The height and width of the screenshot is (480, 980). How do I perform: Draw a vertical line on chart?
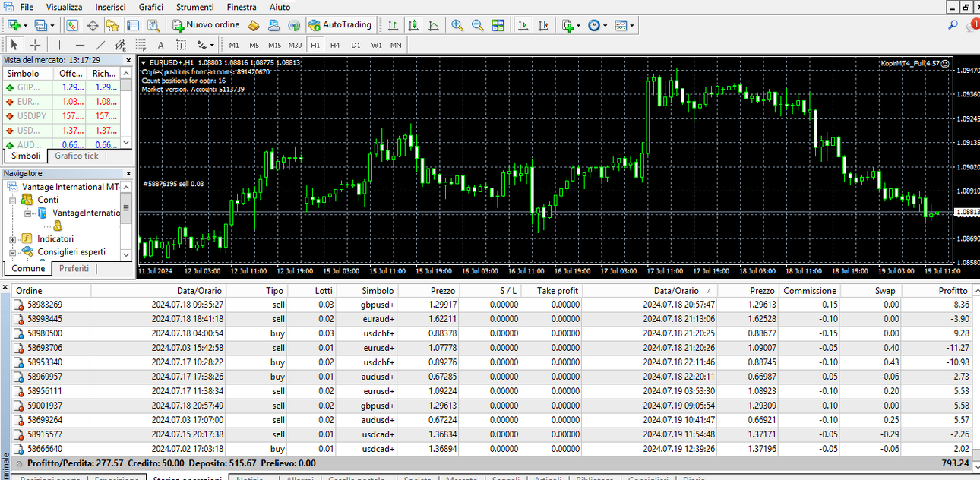click(x=59, y=45)
